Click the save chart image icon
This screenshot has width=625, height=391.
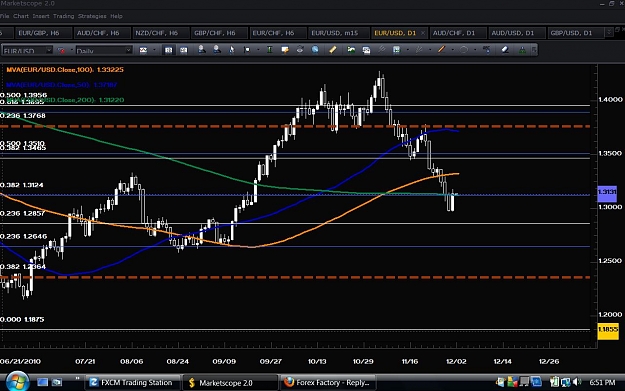pyautogui.click(x=366, y=50)
